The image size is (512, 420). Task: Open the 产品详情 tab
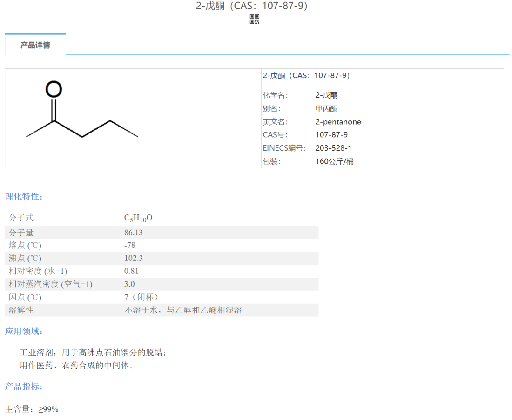pos(35,45)
